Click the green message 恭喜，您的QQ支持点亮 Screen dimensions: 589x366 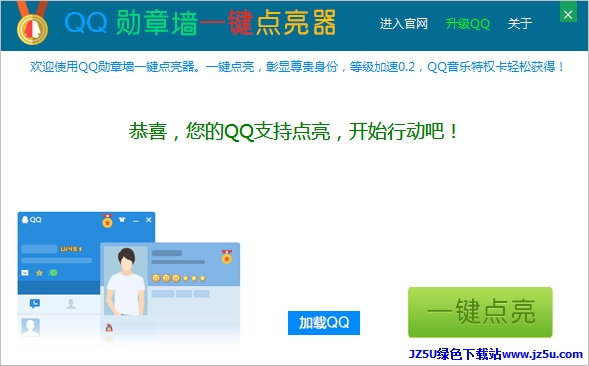click(293, 131)
